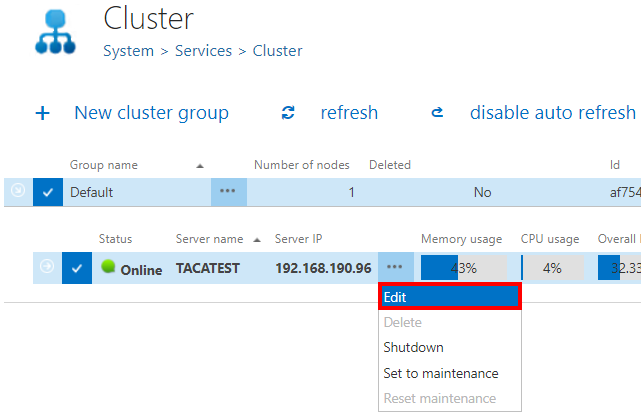641x417 pixels.
Task: Click the circled arrow beside Default group
Action: (x=17, y=191)
